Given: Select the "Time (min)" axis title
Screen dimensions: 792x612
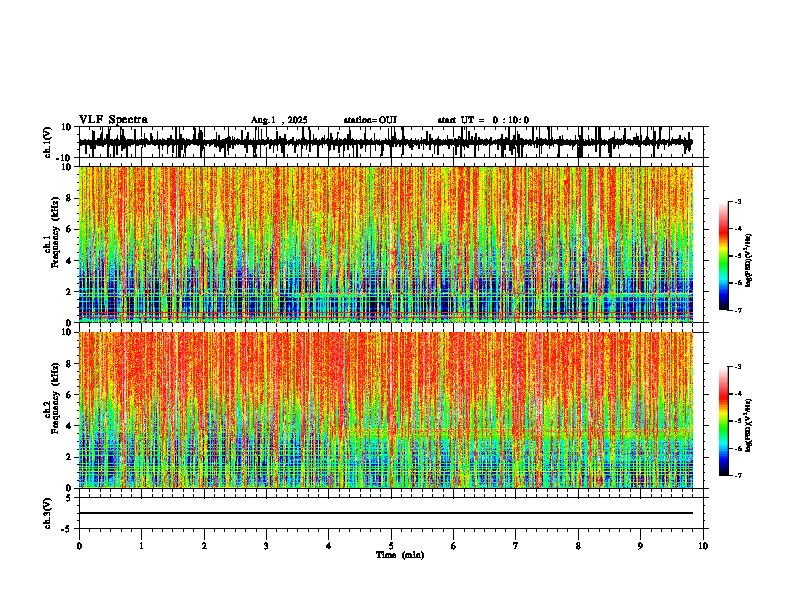Looking at the screenshot, I should [400, 555].
